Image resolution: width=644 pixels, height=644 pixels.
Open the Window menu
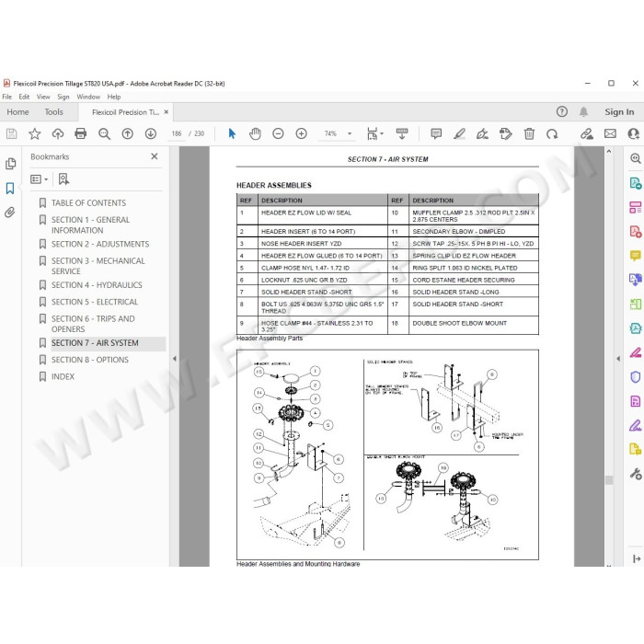pyautogui.click(x=88, y=97)
